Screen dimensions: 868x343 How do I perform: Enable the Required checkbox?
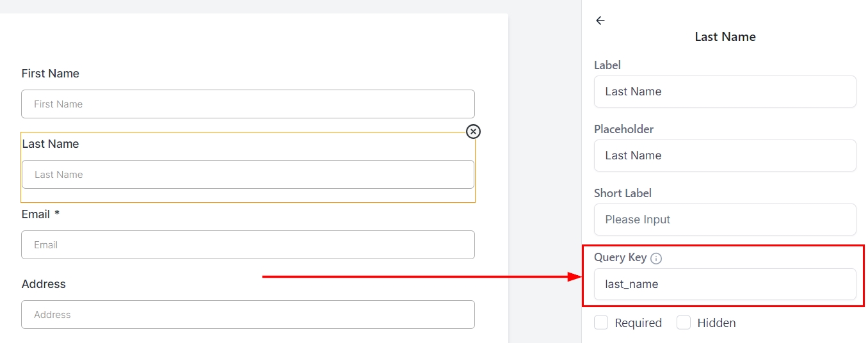point(601,323)
